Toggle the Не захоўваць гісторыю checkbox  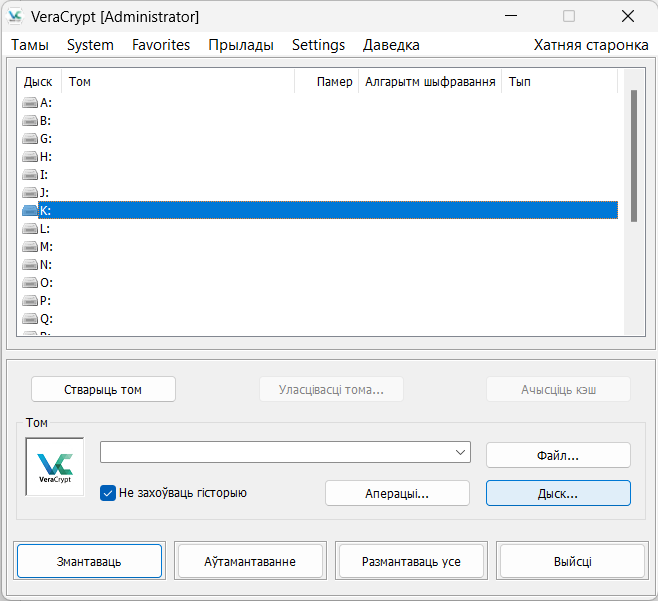point(108,493)
